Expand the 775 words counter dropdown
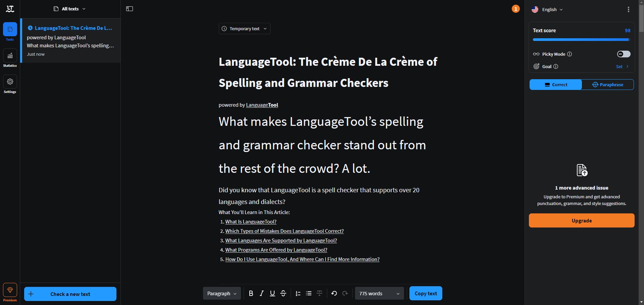 click(x=380, y=294)
